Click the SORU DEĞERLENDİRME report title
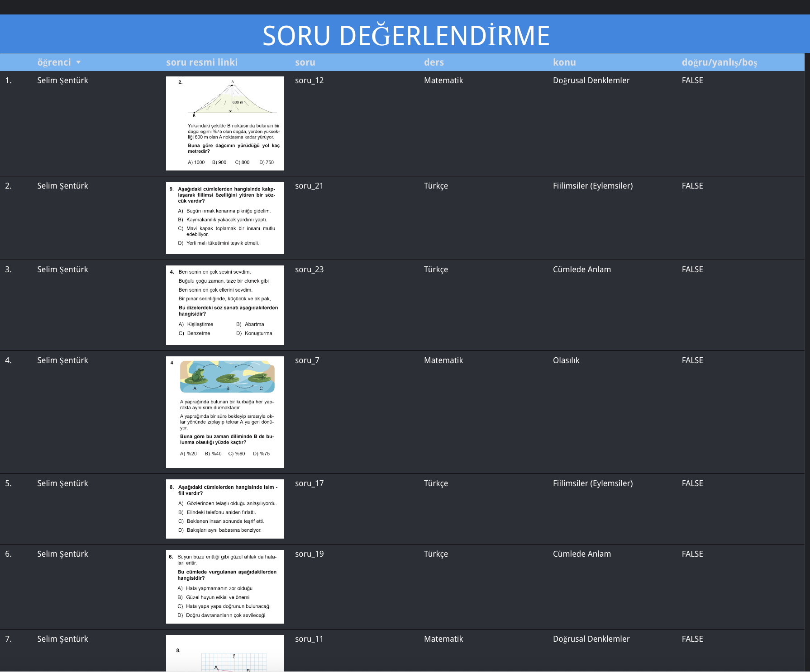The image size is (810, 672). pyautogui.click(x=406, y=35)
